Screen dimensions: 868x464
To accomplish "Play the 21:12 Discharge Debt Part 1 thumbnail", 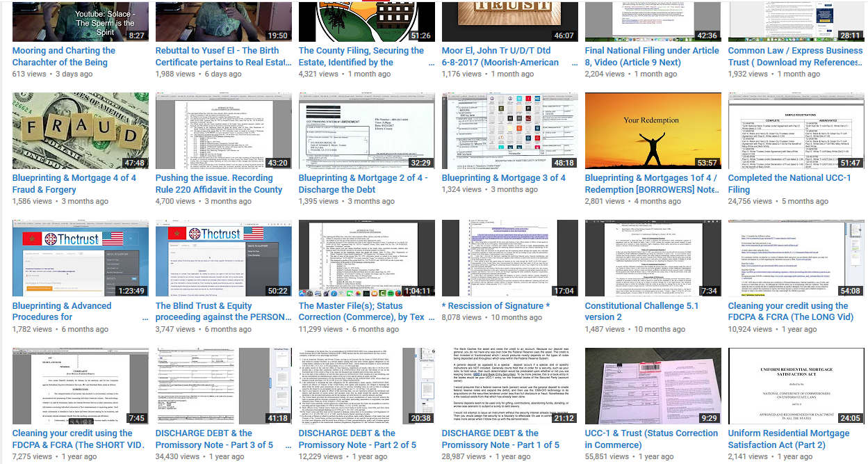I will [x=510, y=386].
